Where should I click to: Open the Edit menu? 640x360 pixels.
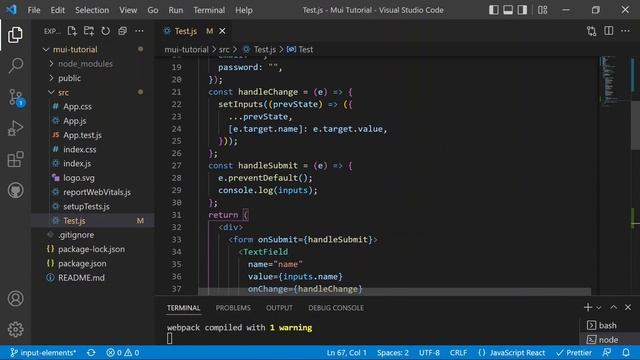pos(58,10)
